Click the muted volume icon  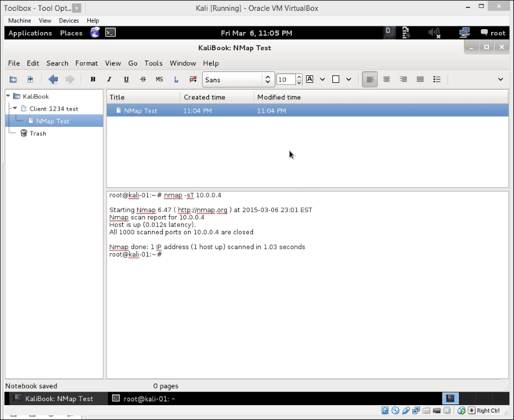(434, 33)
